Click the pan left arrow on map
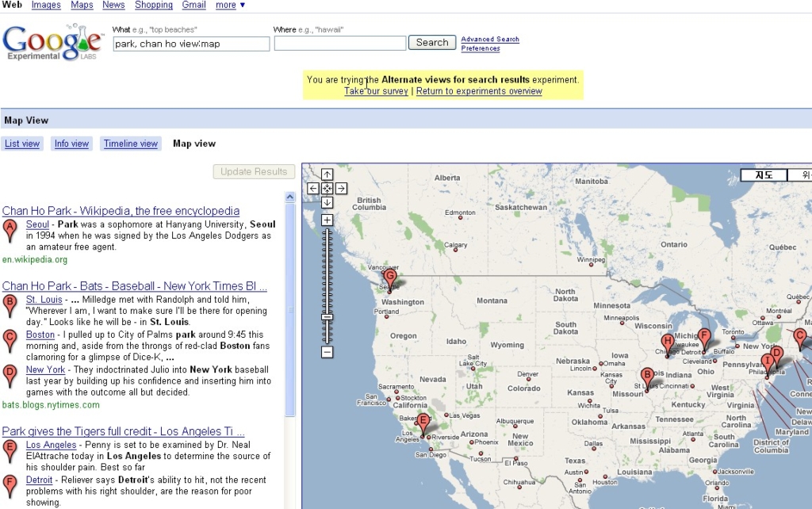Image resolution: width=812 pixels, height=509 pixels. (x=312, y=189)
